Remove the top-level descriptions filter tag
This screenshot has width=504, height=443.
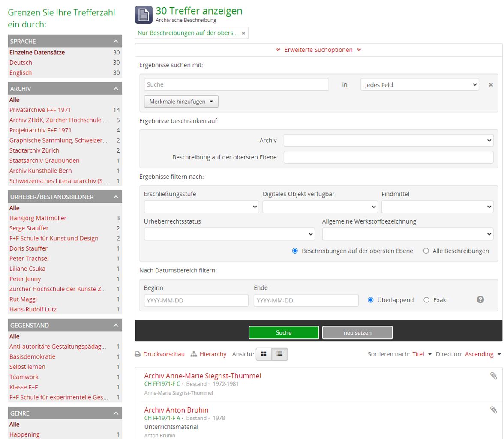pyautogui.click(x=243, y=33)
